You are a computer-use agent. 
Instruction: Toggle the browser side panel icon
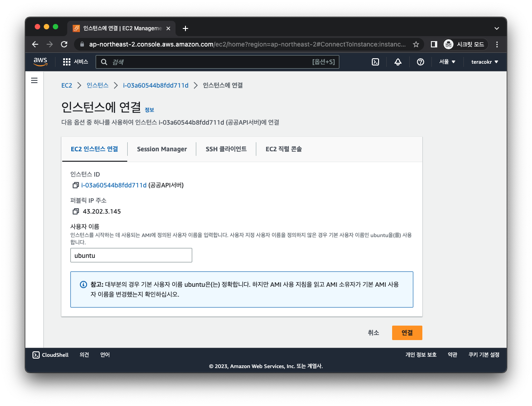(x=434, y=44)
